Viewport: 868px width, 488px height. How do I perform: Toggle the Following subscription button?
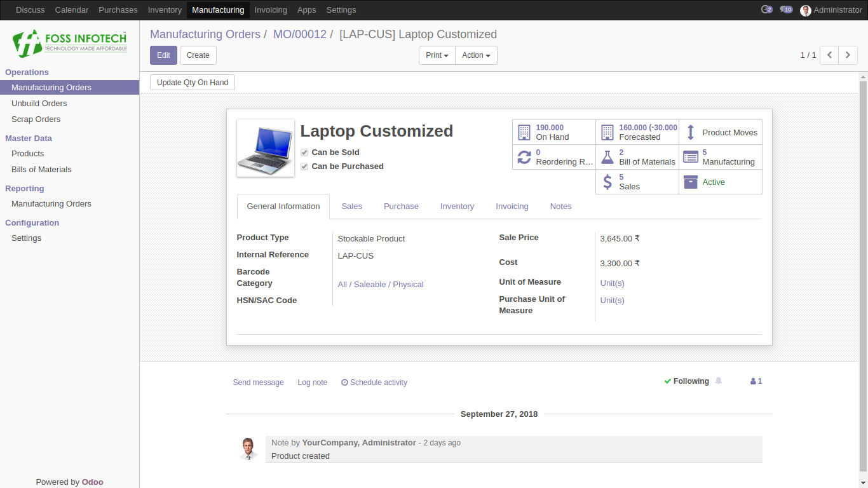coord(686,381)
